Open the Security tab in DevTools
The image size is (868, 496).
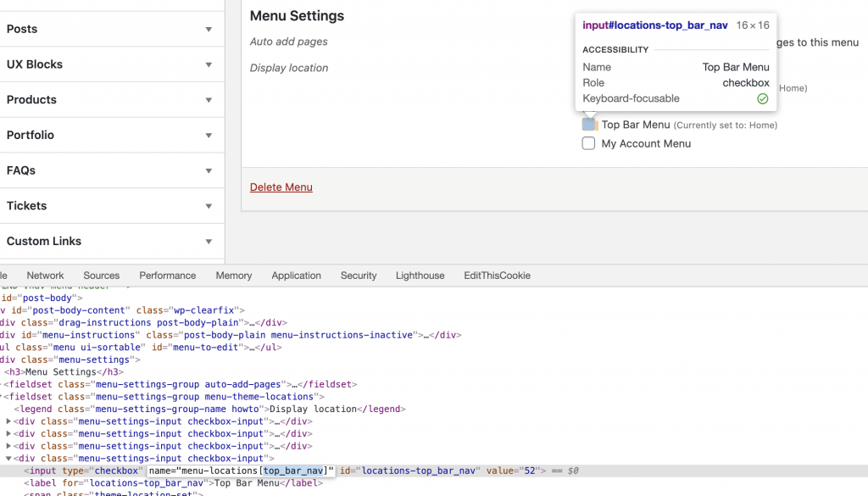[359, 276]
